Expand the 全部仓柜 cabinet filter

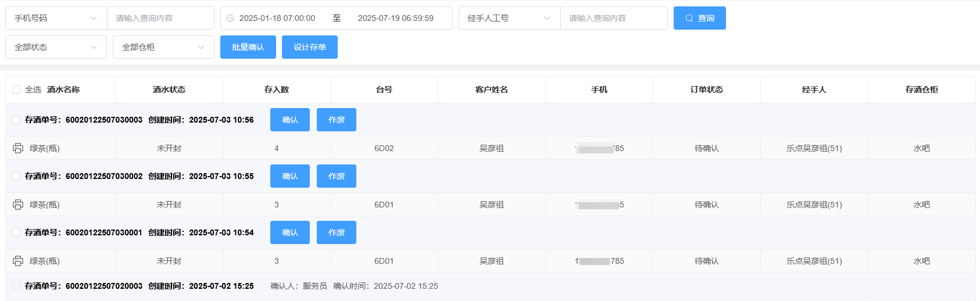click(163, 47)
